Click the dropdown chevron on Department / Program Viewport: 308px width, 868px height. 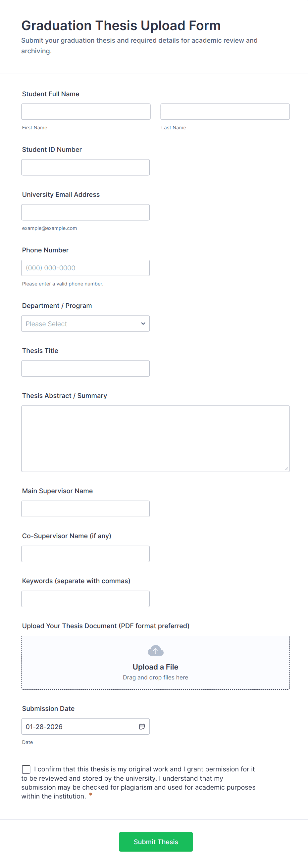pos(143,323)
